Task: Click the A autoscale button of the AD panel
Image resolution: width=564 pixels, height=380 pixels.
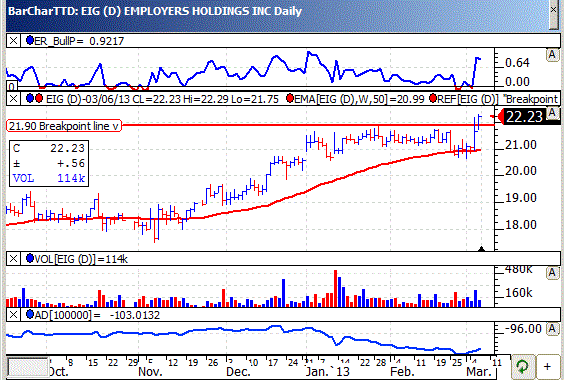Action: tap(552, 329)
